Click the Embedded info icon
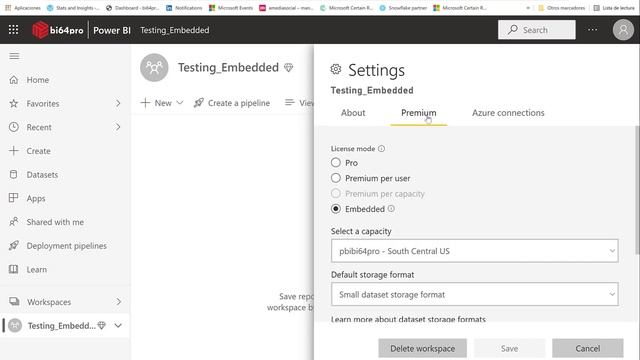The width and height of the screenshot is (640, 360). (391, 209)
